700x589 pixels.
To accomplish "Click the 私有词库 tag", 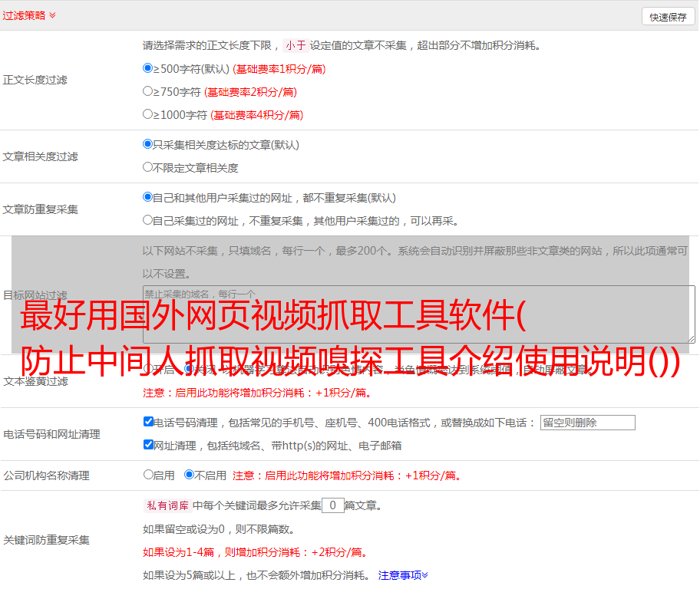I will point(167,505).
